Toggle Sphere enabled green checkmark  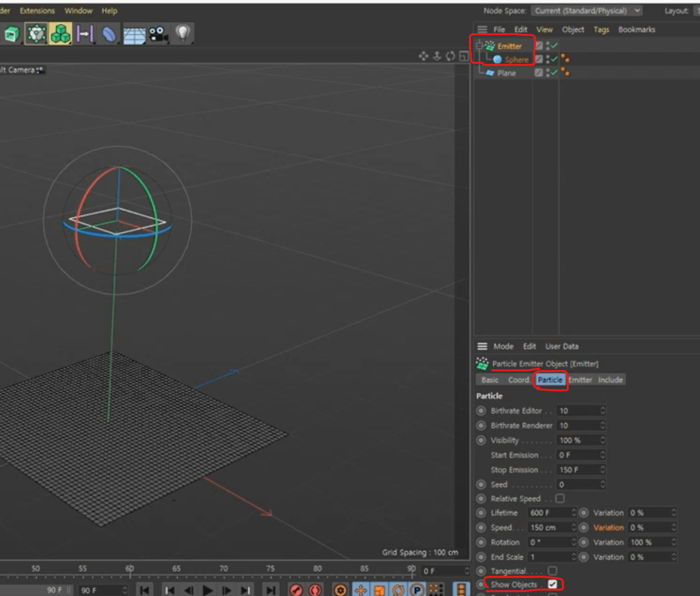click(555, 59)
